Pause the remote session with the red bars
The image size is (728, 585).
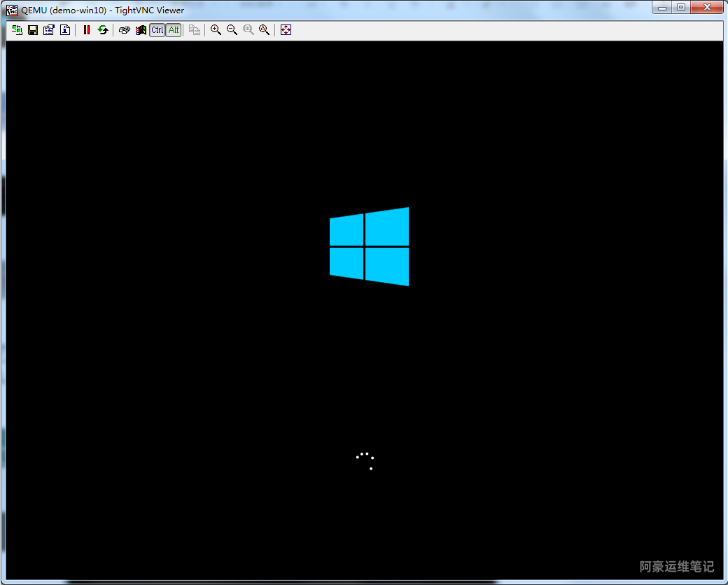[x=86, y=30]
